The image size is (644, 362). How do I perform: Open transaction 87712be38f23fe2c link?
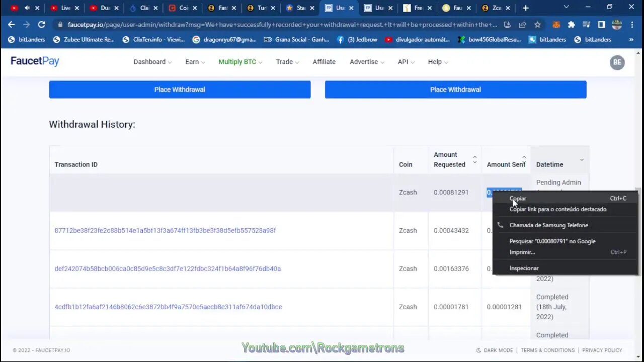(x=165, y=231)
